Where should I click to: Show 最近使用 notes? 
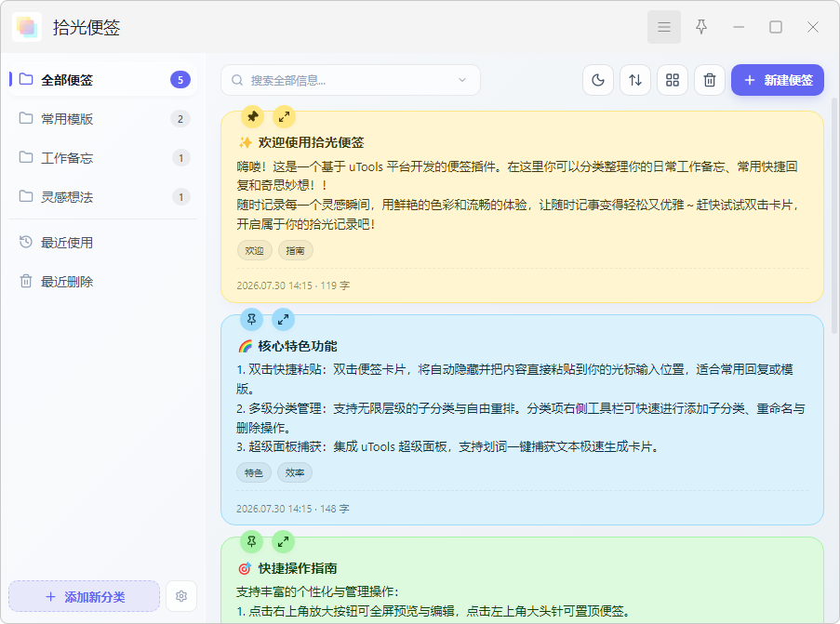click(x=103, y=243)
